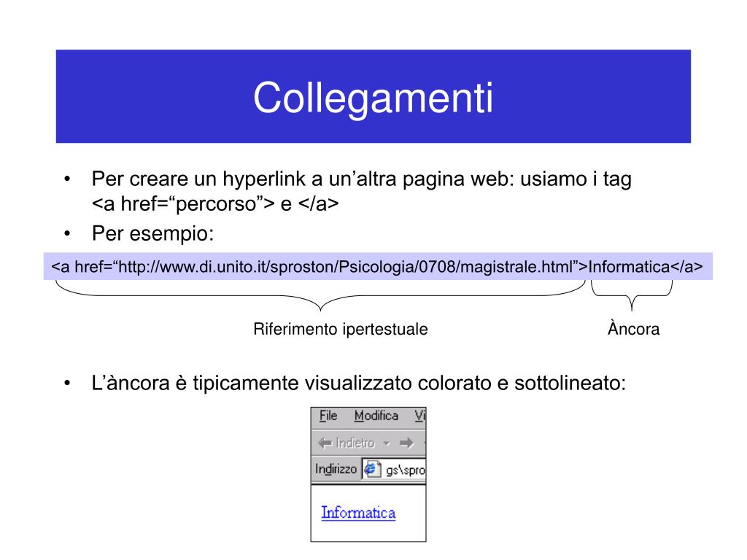Click the 'Per creare un hyperlink' line
Viewport: 747px width, 560px height.
coord(361,179)
